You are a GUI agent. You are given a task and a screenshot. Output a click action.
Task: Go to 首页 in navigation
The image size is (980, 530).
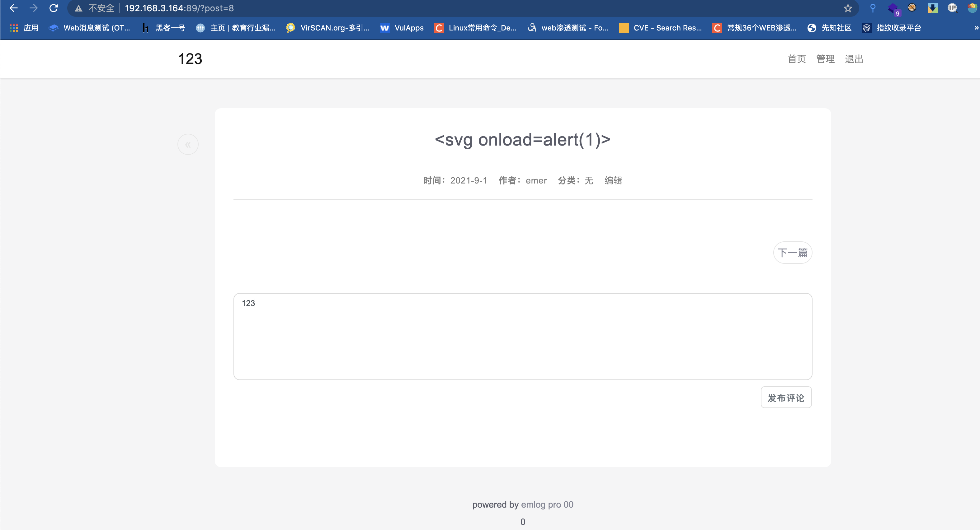pyautogui.click(x=797, y=59)
